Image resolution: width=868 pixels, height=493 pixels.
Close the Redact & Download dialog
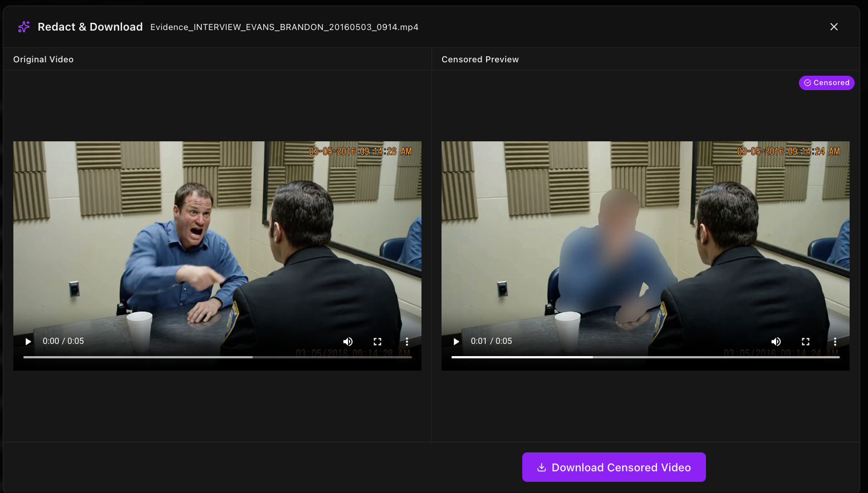point(834,27)
